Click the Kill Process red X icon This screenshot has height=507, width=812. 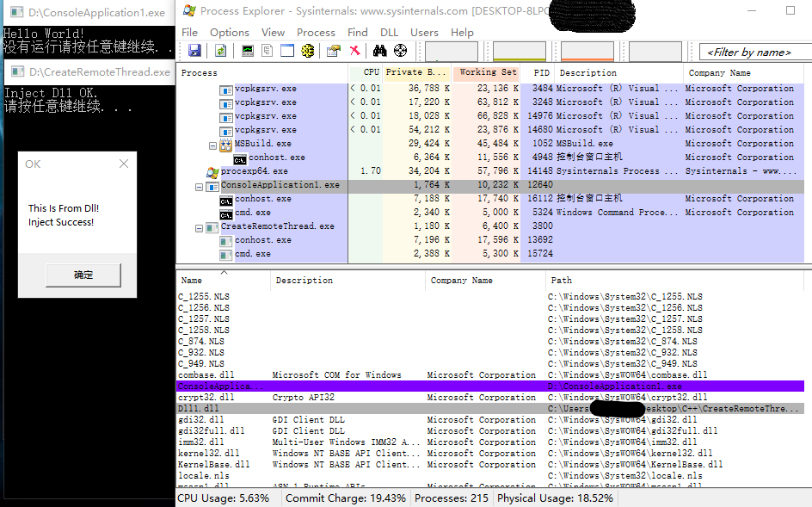click(x=354, y=52)
